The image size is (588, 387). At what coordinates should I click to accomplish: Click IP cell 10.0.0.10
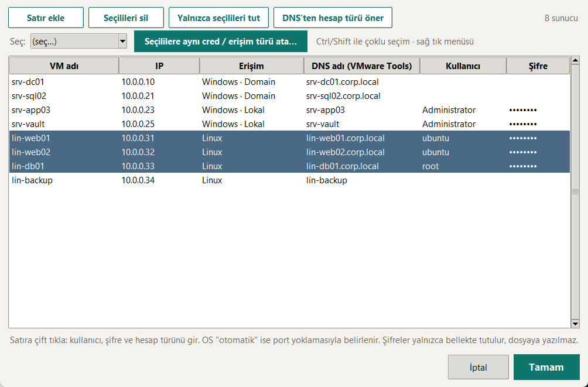138,82
